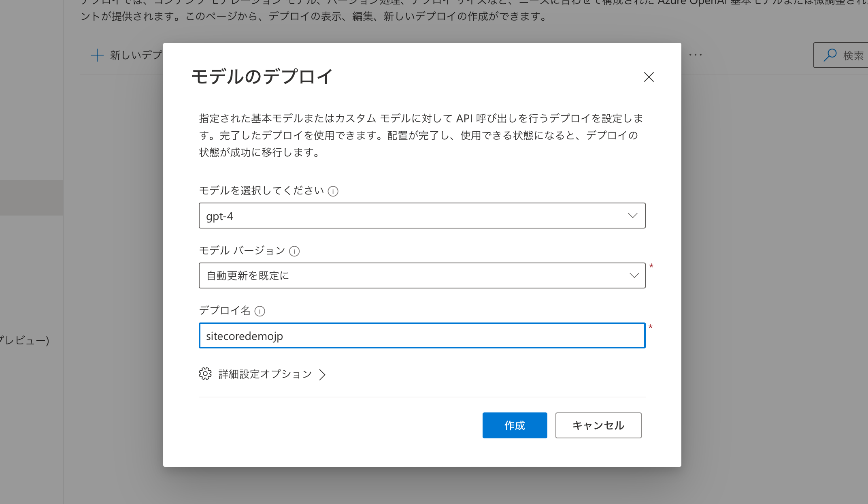Open the three-dot more options menu
The image size is (868, 504).
pos(695,55)
